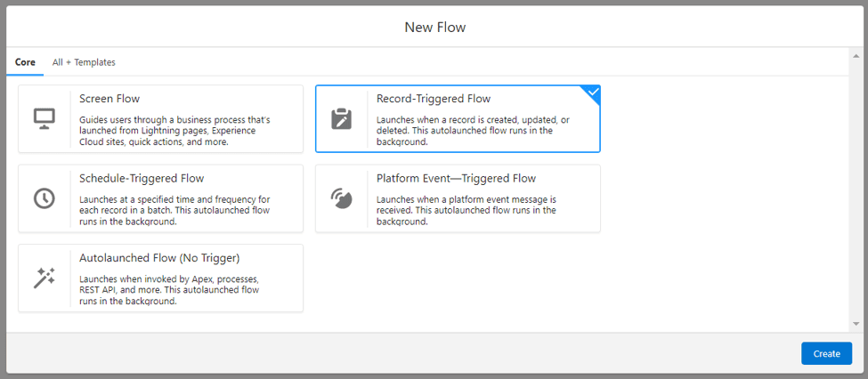Open the All + Templates tab

tap(84, 62)
